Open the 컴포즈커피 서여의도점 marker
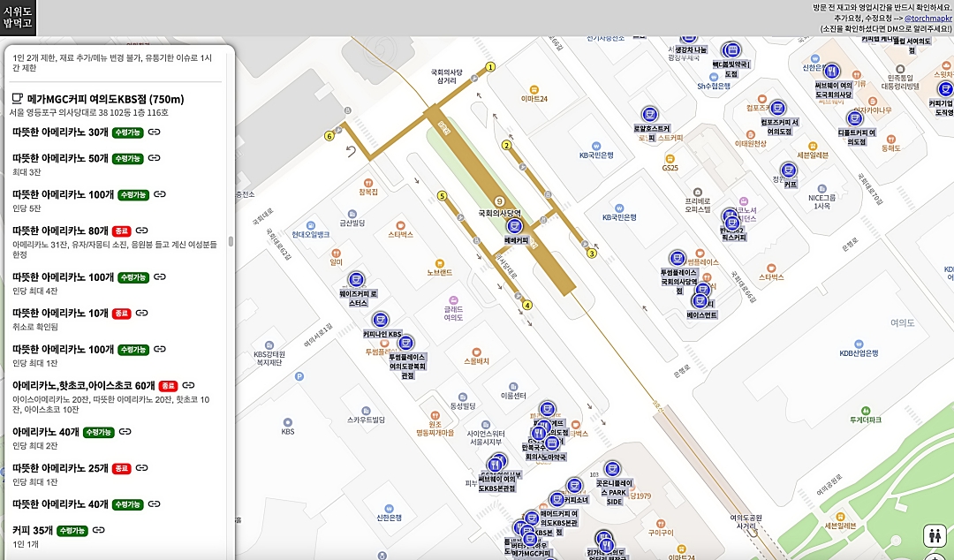The height and width of the screenshot is (560, 954). pyautogui.click(x=777, y=109)
